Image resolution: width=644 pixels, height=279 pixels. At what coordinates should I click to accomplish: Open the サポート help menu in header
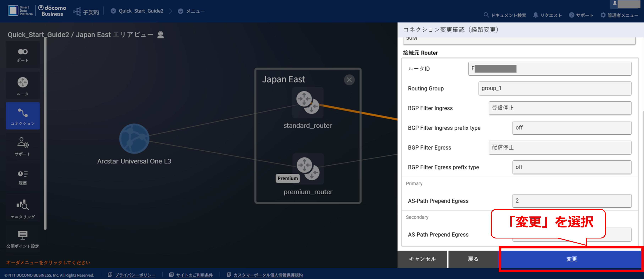click(581, 15)
